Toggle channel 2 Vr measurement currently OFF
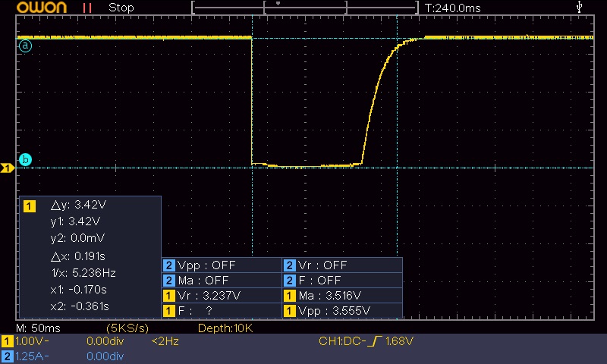This screenshot has height=364, width=607. pos(316,265)
